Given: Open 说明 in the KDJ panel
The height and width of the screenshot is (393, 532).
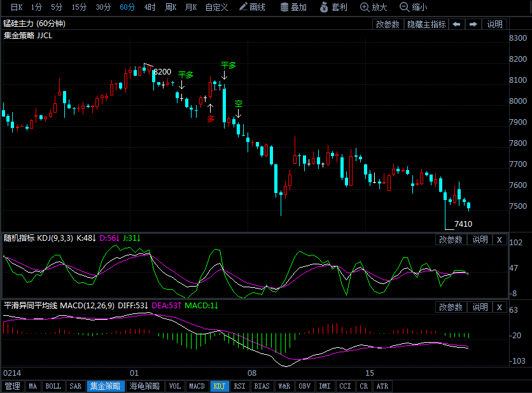Looking at the screenshot, I should click(x=480, y=239).
